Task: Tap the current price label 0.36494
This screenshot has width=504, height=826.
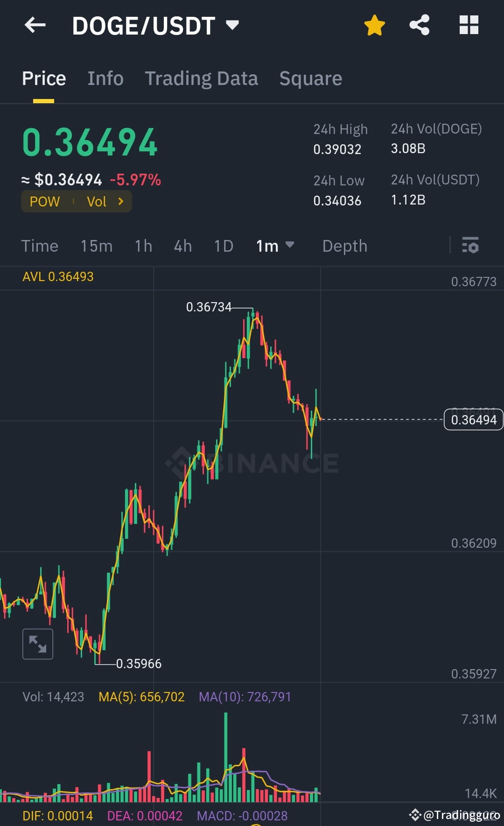Action: (473, 419)
